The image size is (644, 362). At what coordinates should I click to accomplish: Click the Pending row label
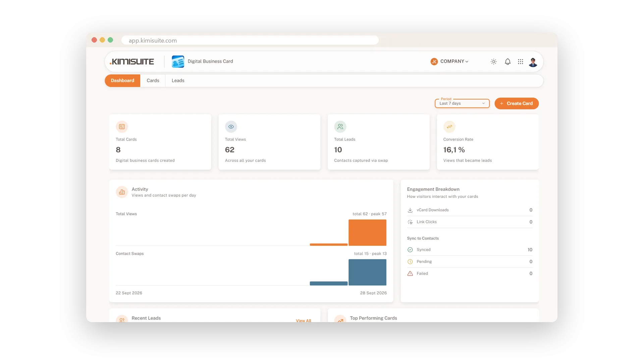[x=424, y=262]
